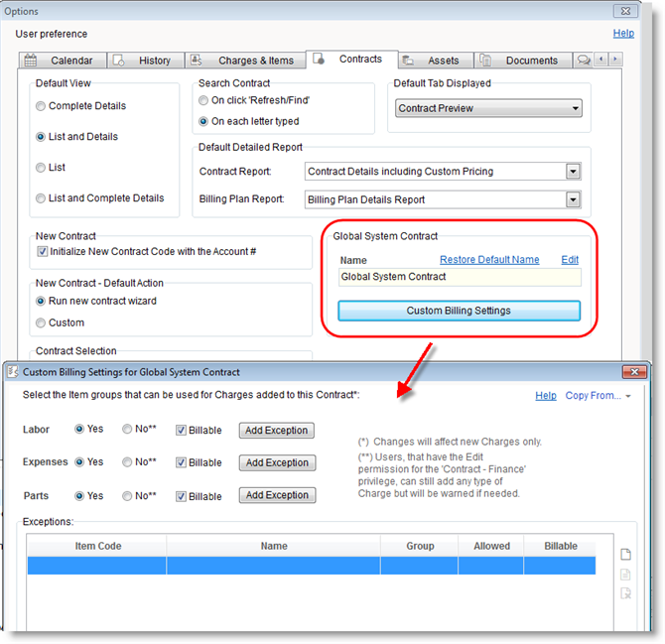Close the Custom Billing Settings dialog
This screenshot has height=644, width=665.
click(634, 372)
